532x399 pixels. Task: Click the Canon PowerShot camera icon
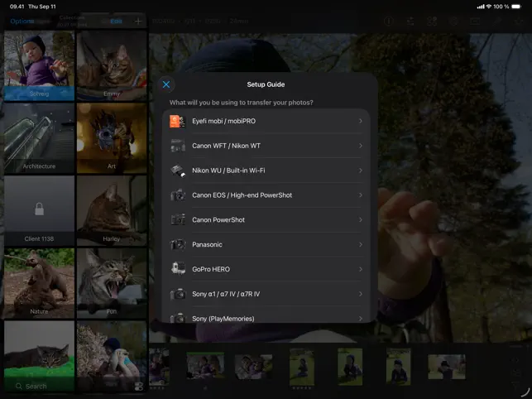(177, 219)
